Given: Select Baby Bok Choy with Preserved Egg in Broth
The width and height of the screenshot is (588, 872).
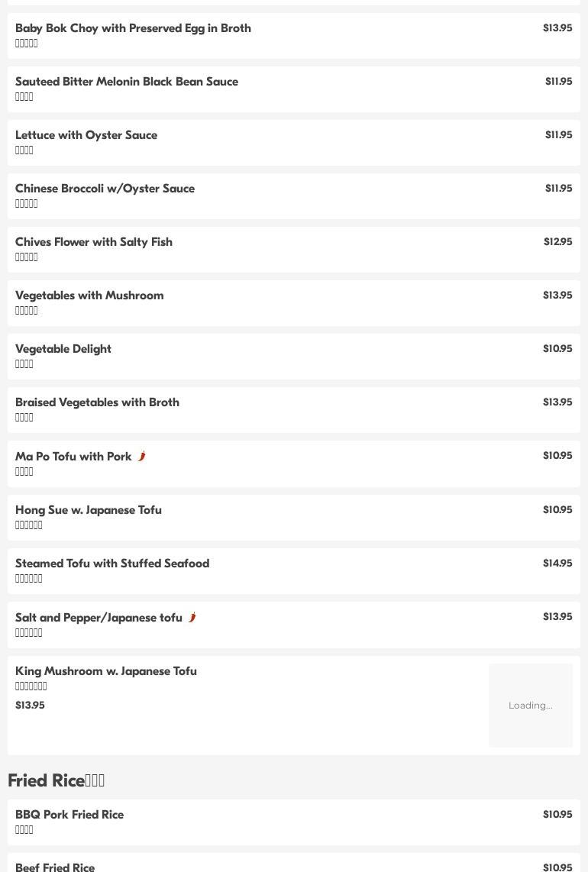Looking at the screenshot, I should (x=133, y=28).
